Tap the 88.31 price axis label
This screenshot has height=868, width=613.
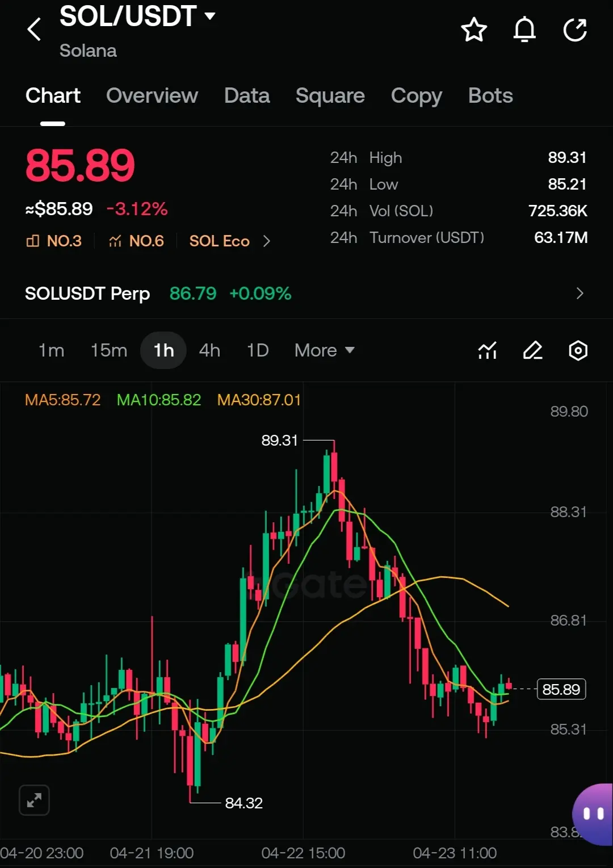pos(569,512)
